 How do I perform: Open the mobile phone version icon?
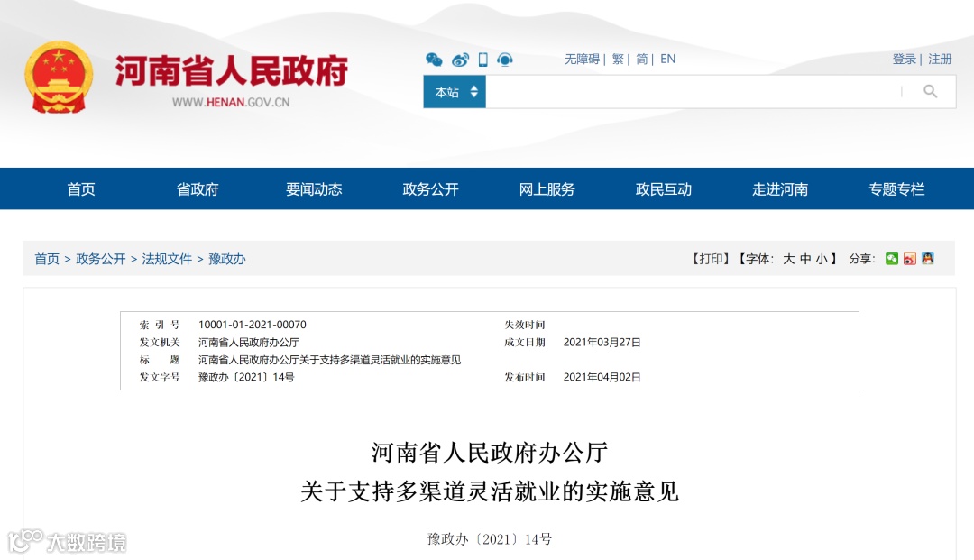(x=482, y=60)
